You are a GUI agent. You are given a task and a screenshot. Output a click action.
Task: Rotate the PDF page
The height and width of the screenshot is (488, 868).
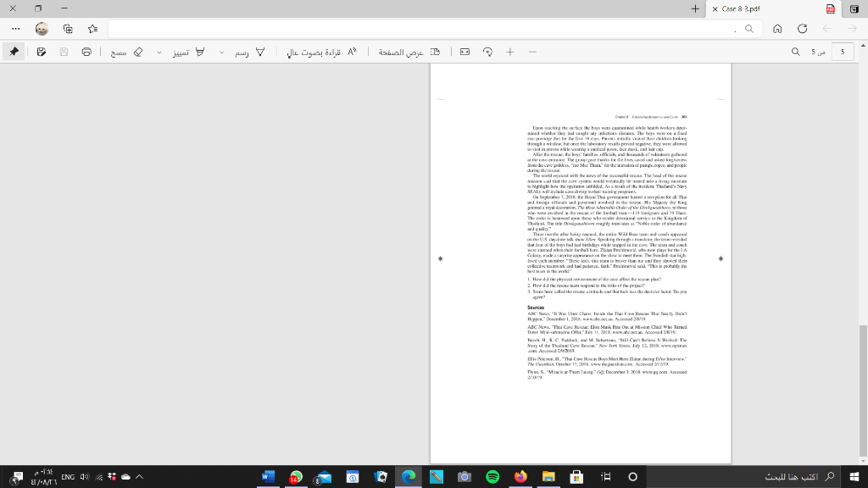click(x=487, y=52)
